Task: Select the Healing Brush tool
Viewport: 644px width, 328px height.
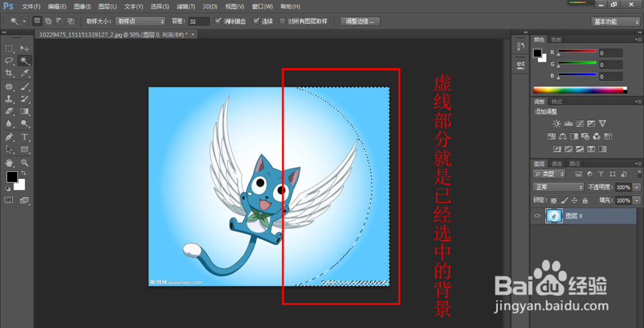Action: (9, 87)
